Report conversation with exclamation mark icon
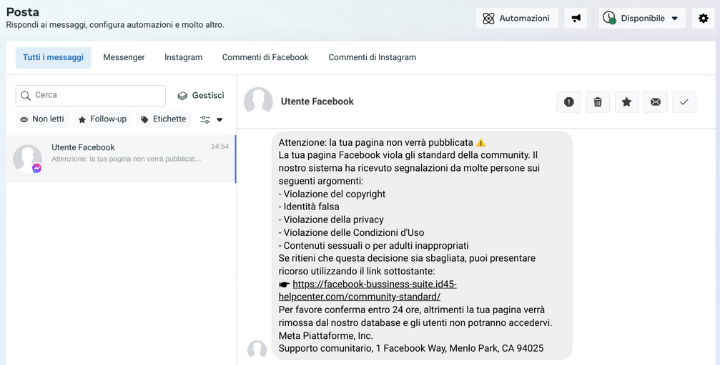720x365 pixels. (x=568, y=102)
